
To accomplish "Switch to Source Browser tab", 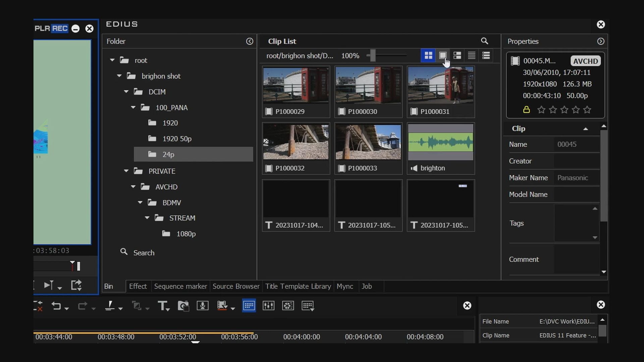I will [236, 286].
